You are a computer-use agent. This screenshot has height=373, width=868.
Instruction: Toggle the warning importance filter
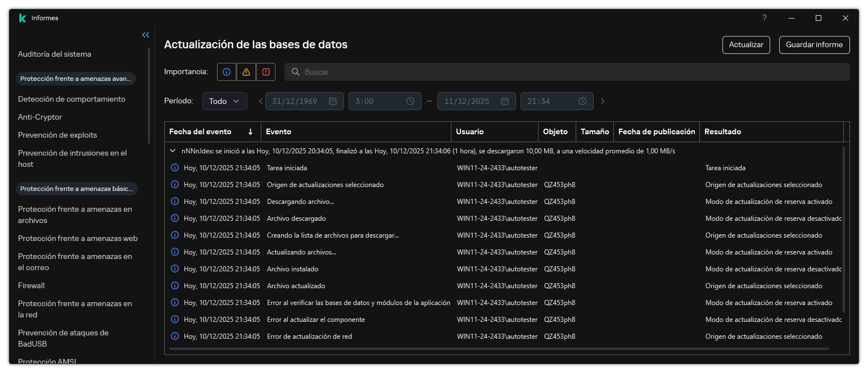(x=246, y=72)
